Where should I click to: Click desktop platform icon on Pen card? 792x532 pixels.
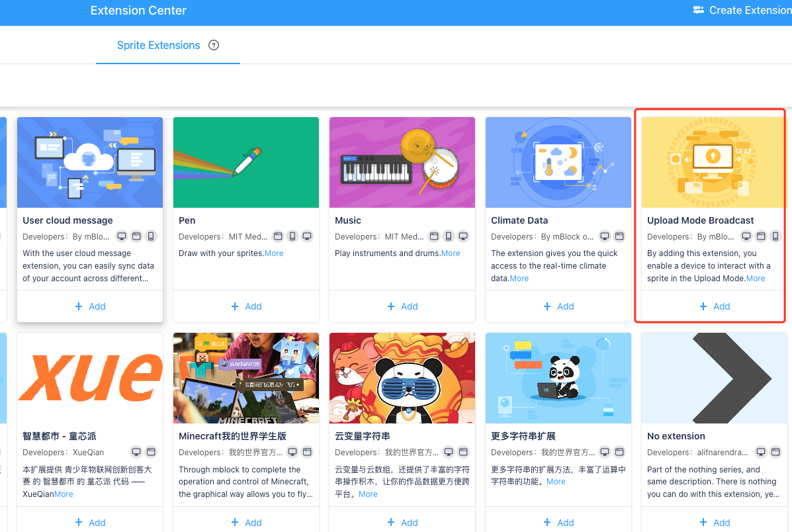click(307, 236)
